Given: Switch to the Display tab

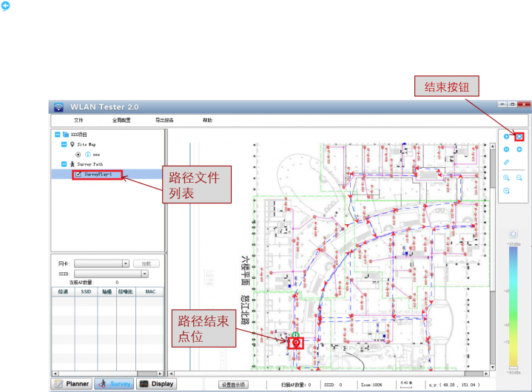Looking at the screenshot, I should pos(157,384).
